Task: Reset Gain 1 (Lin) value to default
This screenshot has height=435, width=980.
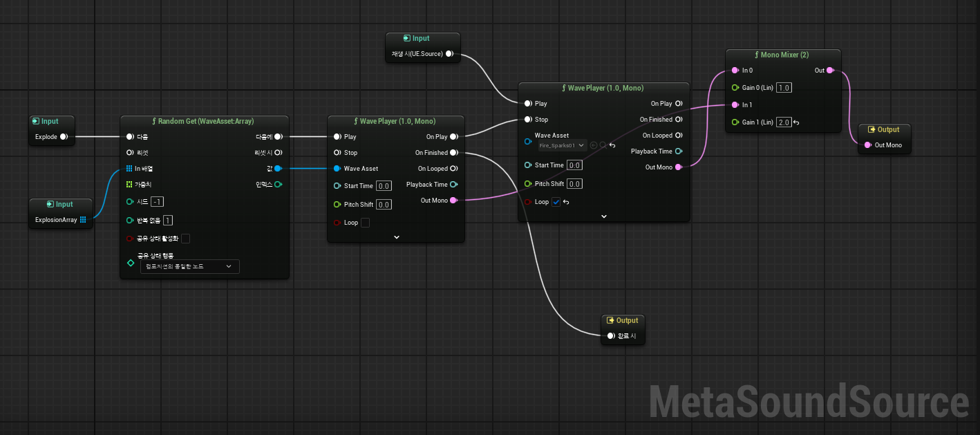Action: [x=796, y=122]
